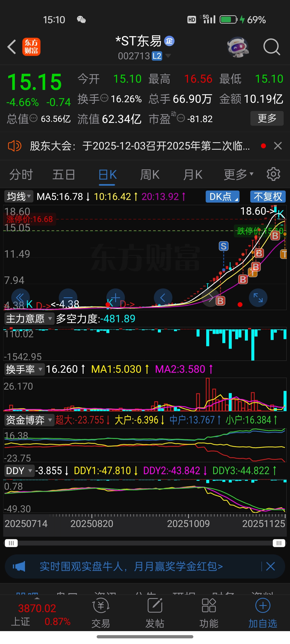Viewport: 290px width, 644px height.
Task: Tap the 超大:-23.755 value
Action: (80, 420)
